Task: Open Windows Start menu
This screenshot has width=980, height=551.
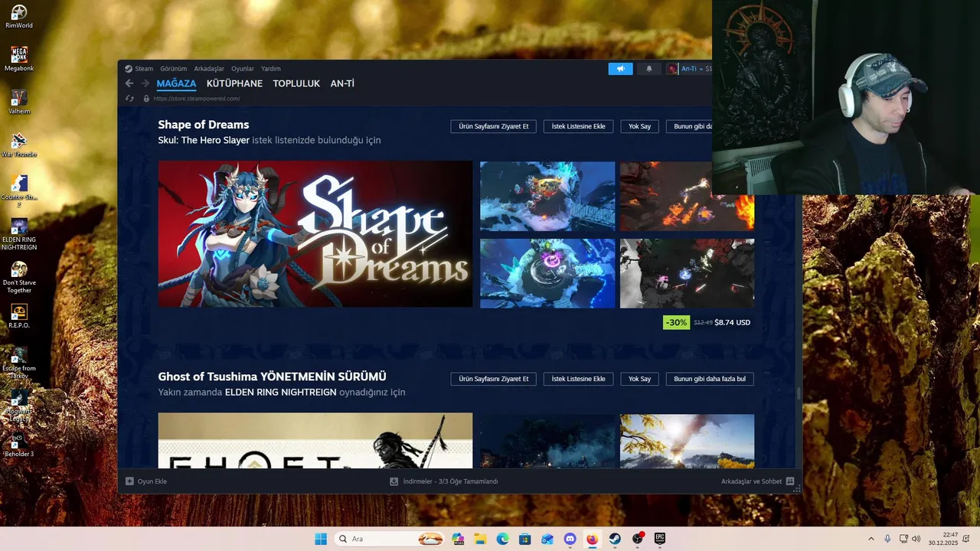Action: 321,539
